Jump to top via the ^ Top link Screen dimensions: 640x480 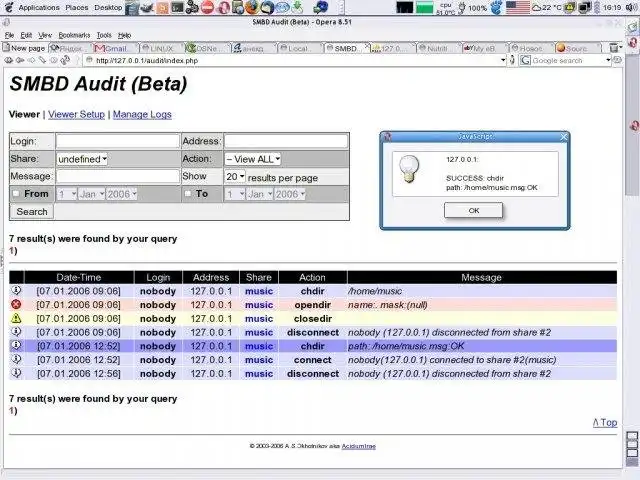coord(605,422)
